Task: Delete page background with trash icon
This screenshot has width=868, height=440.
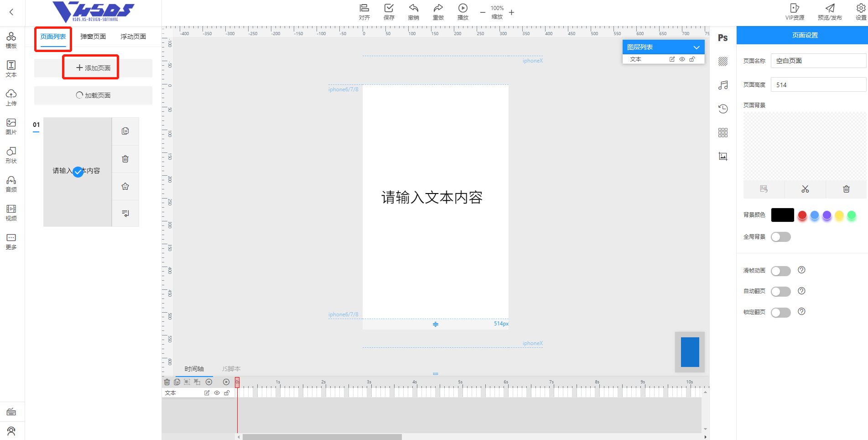Action: (x=846, y=189)
